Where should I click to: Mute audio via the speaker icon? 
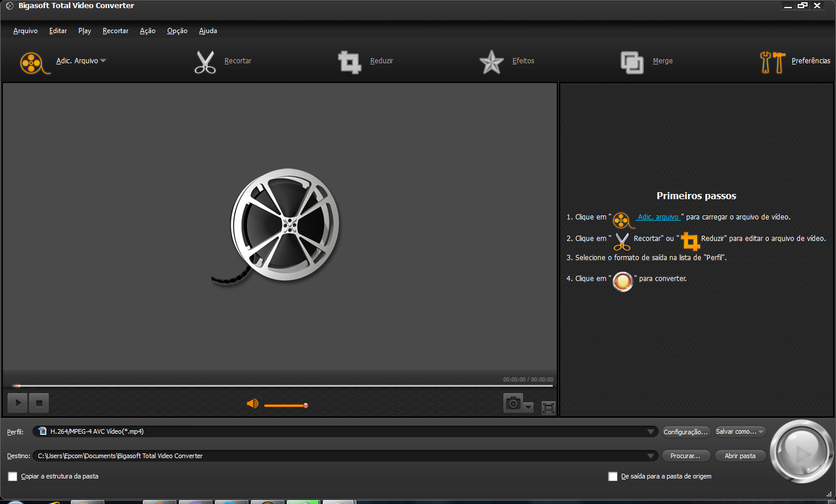tap(253, 404)
